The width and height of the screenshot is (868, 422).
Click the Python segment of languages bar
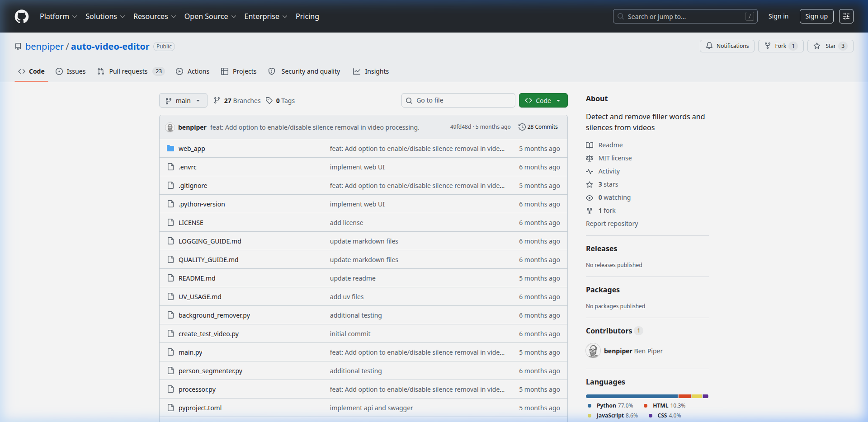pyautogui.click(x=632, y=396)
